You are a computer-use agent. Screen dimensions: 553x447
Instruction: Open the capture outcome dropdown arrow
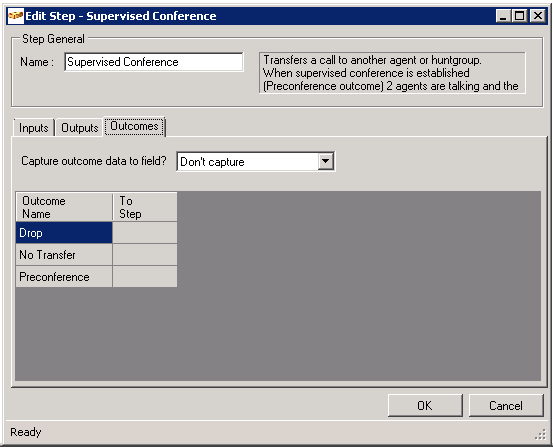tap(326, 162)
